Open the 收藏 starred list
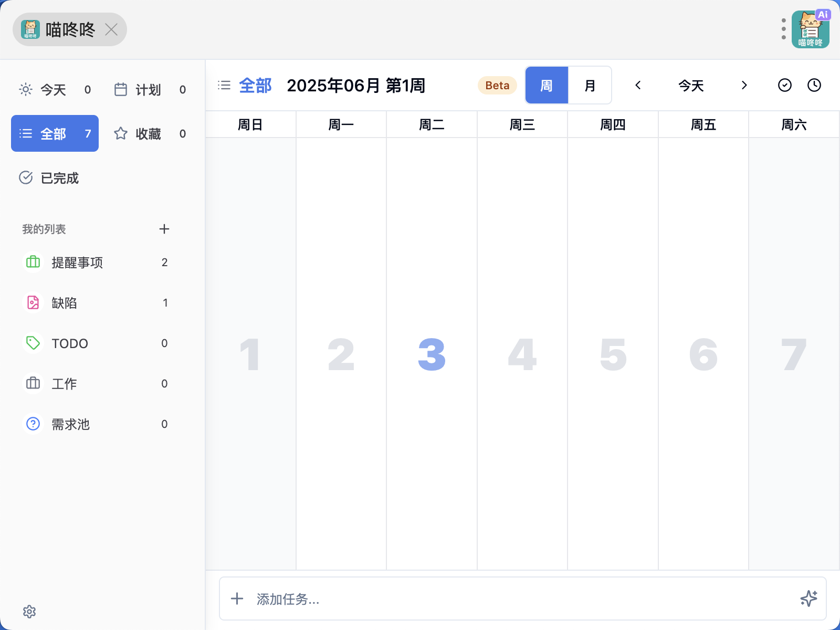The image size is (840, 630). pyautogui.click(x=150, y=133)
